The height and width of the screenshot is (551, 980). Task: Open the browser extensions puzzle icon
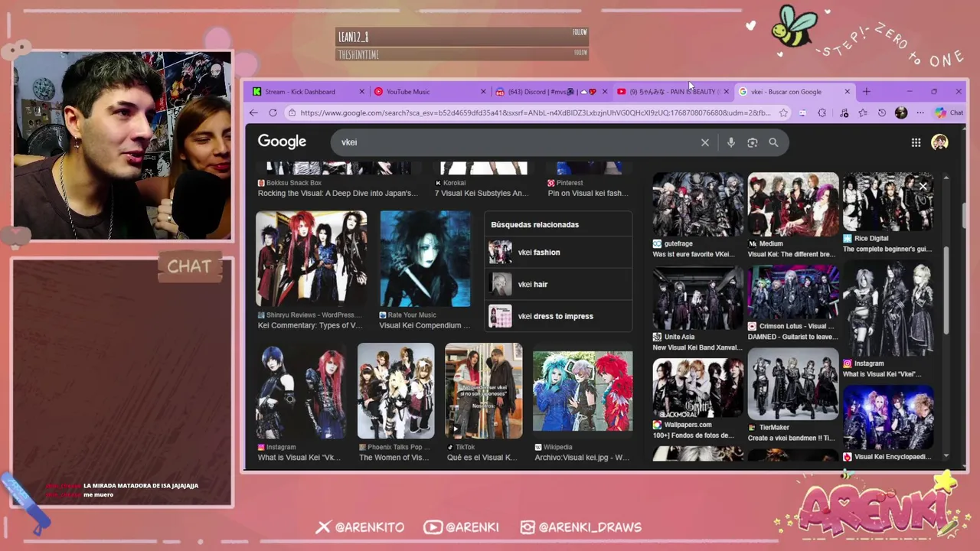point(822,112)
